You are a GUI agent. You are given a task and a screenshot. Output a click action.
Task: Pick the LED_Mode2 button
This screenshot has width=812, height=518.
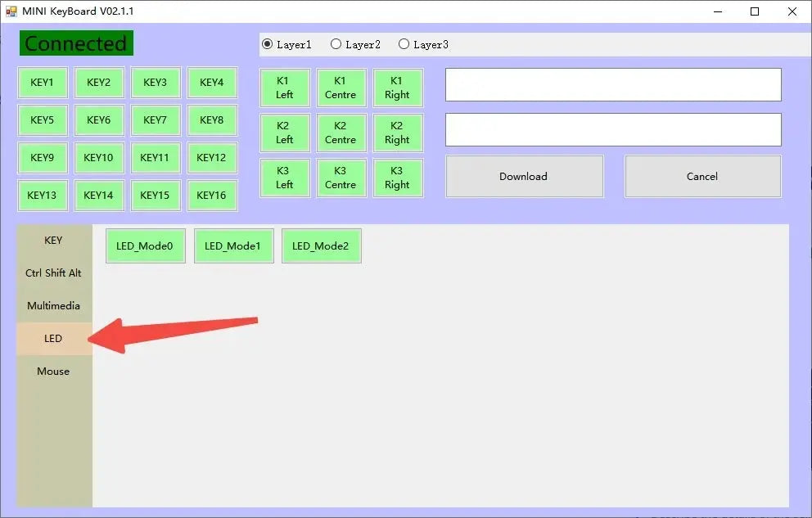tap(322, 245)
